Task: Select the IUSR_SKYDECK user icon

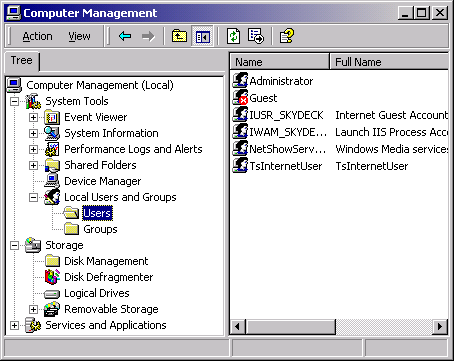Action: 240,114
